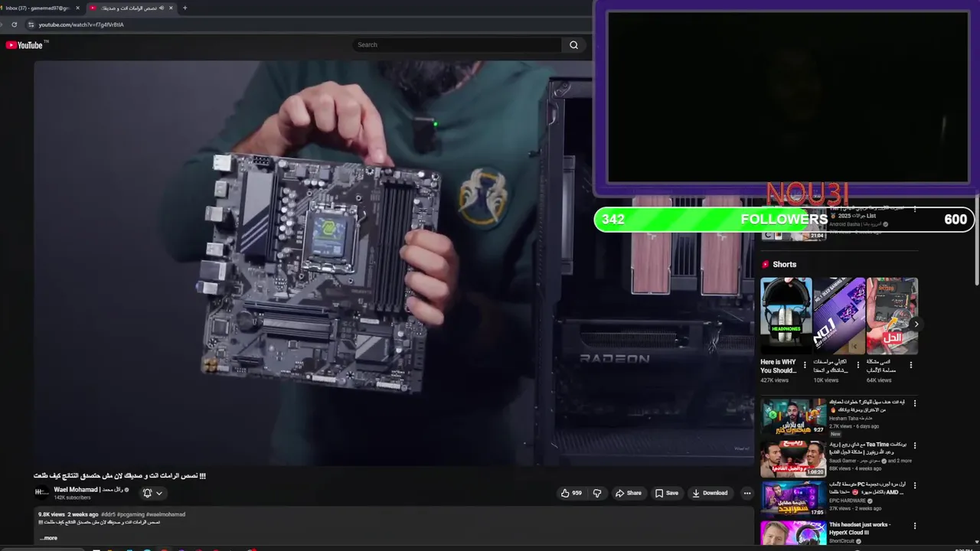The image size is (980, 551).
Task: Open a new browser tab
Action: [185, 8]
